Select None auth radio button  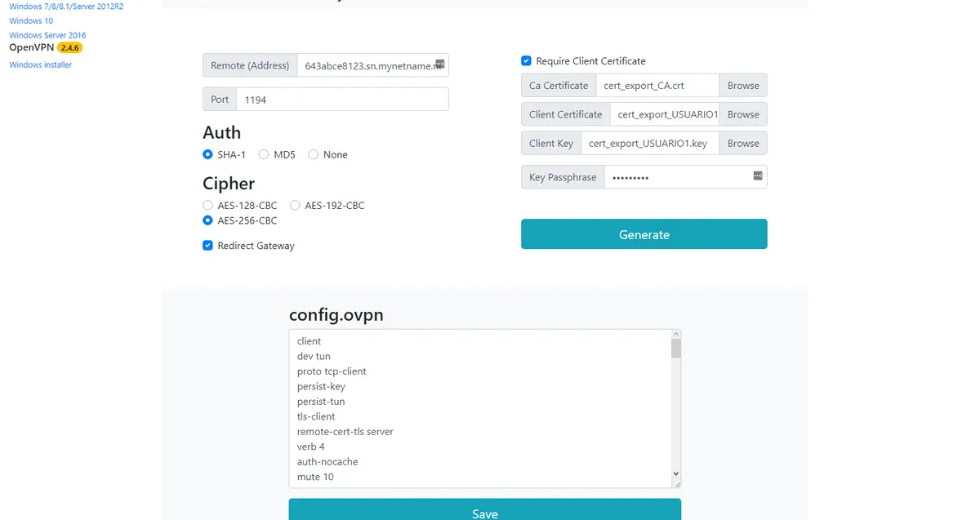click(313, 154)
